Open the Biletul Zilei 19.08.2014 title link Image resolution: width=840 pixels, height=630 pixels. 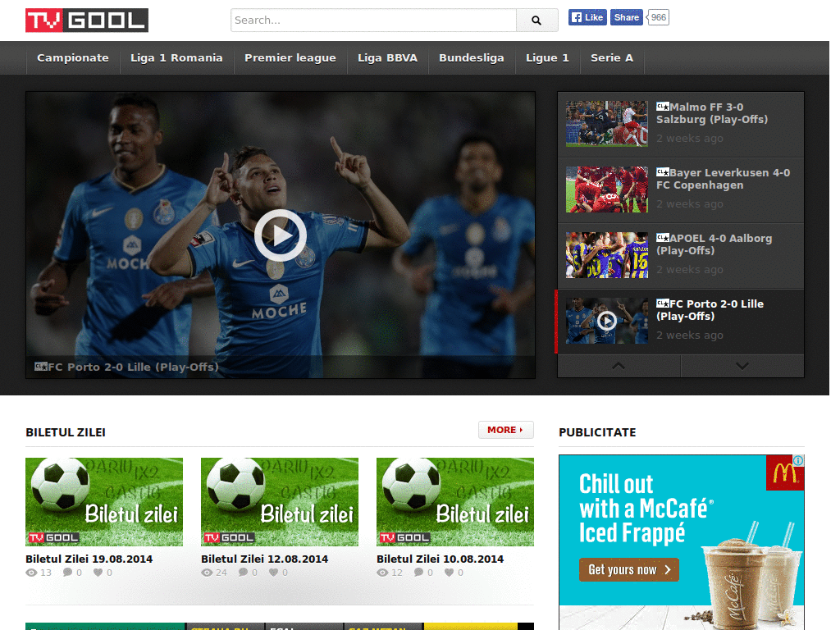click(89, 559)
